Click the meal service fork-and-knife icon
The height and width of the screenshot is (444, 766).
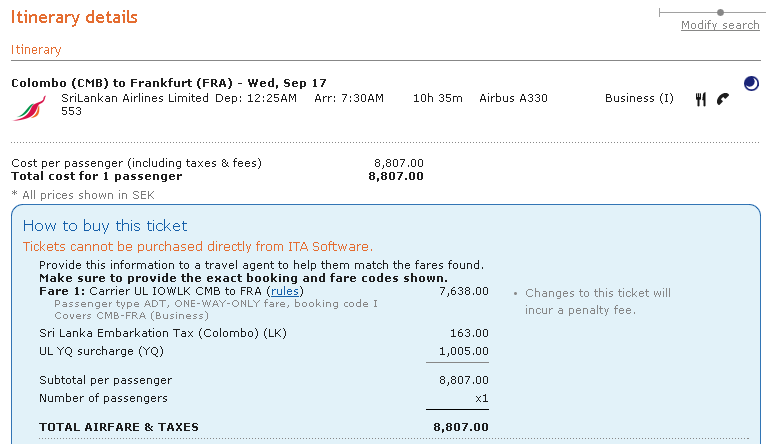point(701,99)
